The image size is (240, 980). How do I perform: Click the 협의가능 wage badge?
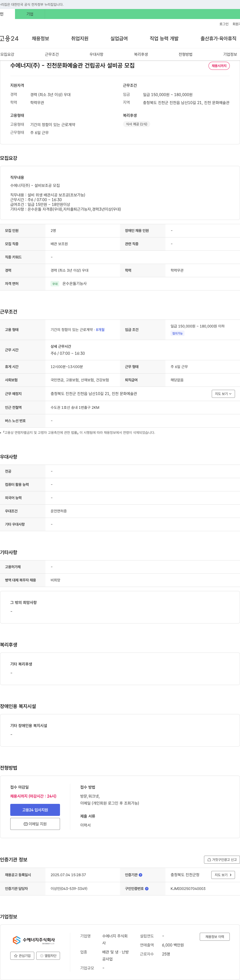click(177, 333)
